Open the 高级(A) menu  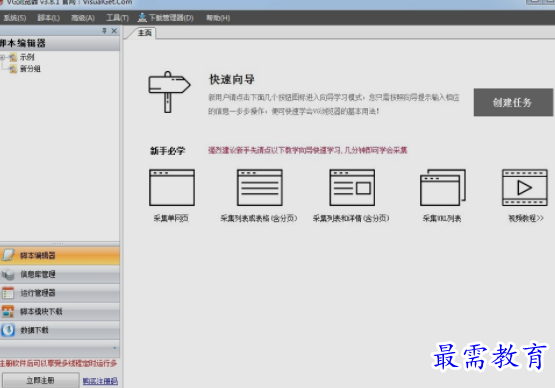83,18
